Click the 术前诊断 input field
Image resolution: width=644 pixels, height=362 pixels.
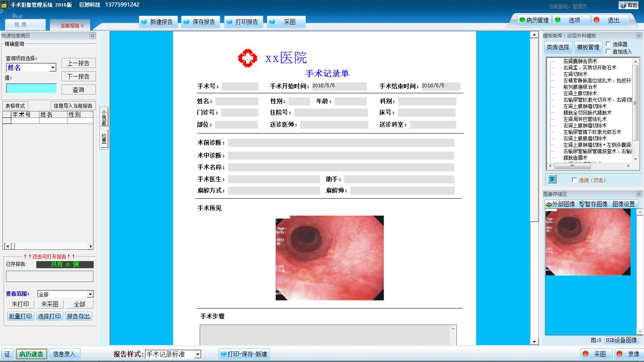click(x=341, y=143)
